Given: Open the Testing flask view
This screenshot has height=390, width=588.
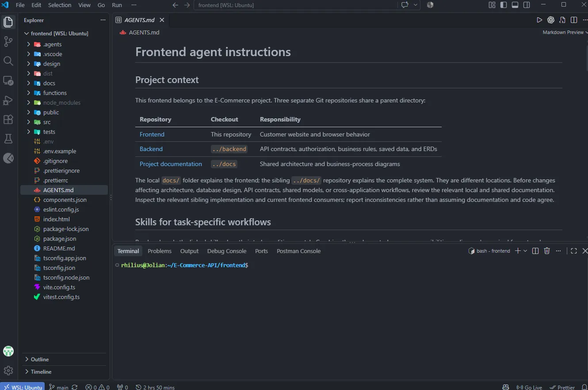Looking at the screenshot, I should click(8, 139).
